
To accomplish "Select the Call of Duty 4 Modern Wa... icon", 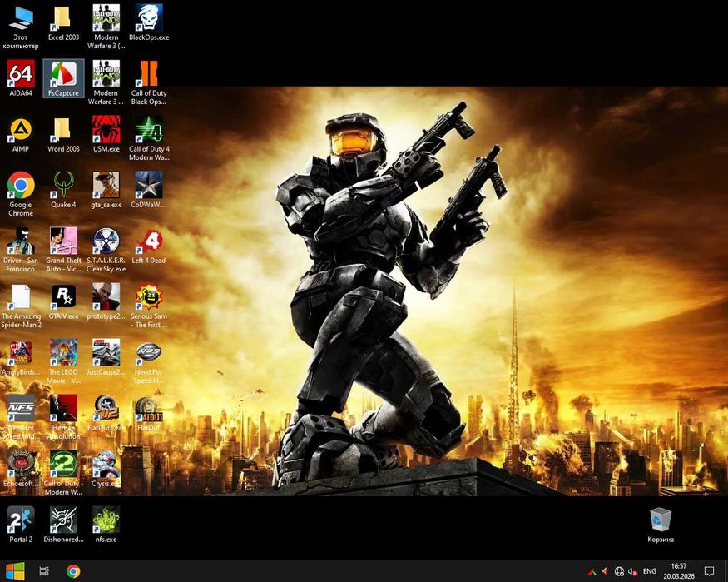I will [x=149, y=138].
